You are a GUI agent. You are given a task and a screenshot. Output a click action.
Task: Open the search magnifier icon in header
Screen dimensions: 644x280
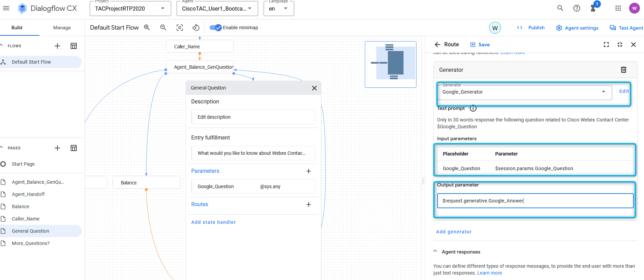560,8
